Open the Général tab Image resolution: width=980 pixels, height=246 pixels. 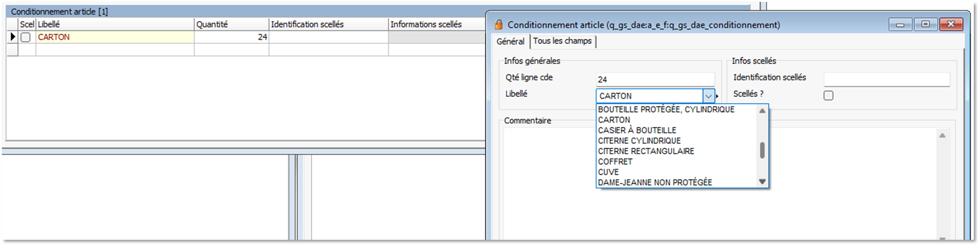tap(510, 42)
